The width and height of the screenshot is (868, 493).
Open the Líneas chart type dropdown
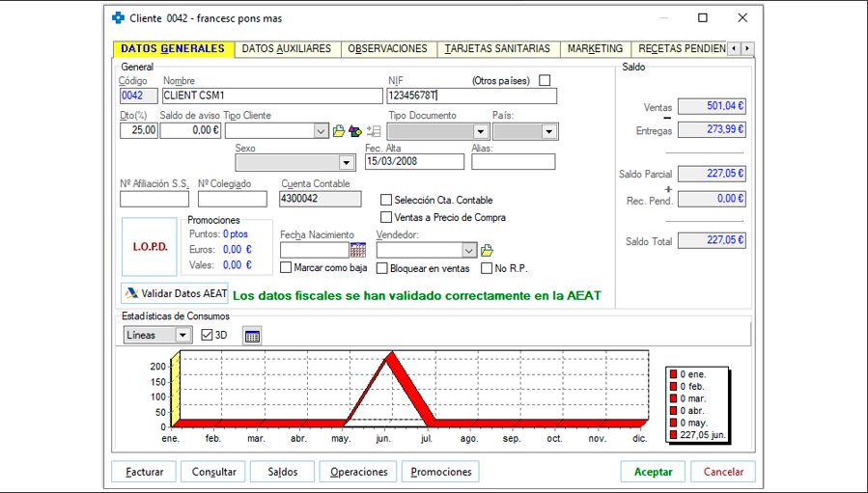point(183,335)
